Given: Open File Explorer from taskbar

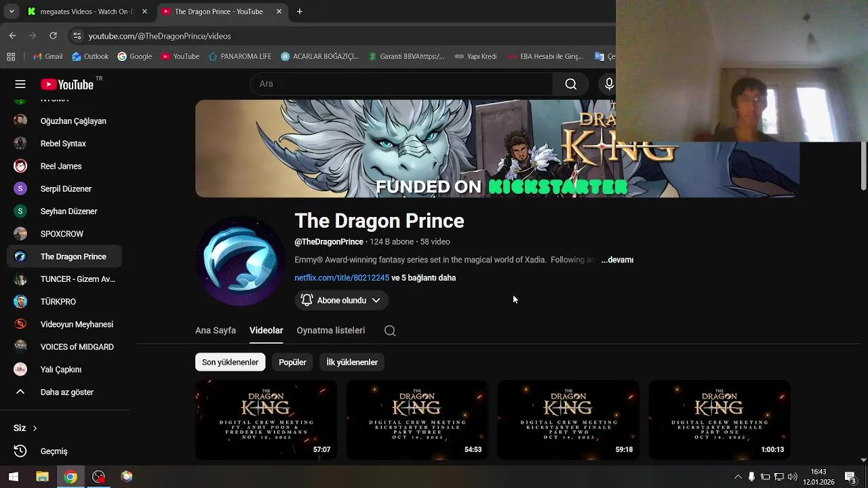Looking at the screenshot, I should (42, 477).
